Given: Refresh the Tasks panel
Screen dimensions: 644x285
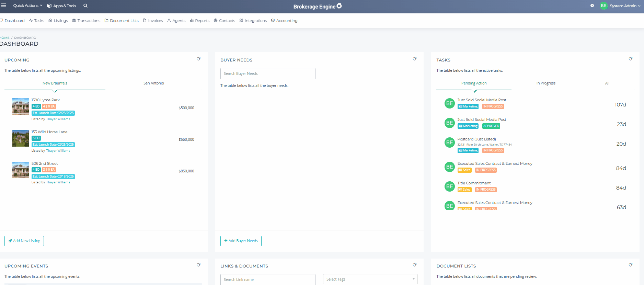Looking at the screenshot, I should pos(631,59).
